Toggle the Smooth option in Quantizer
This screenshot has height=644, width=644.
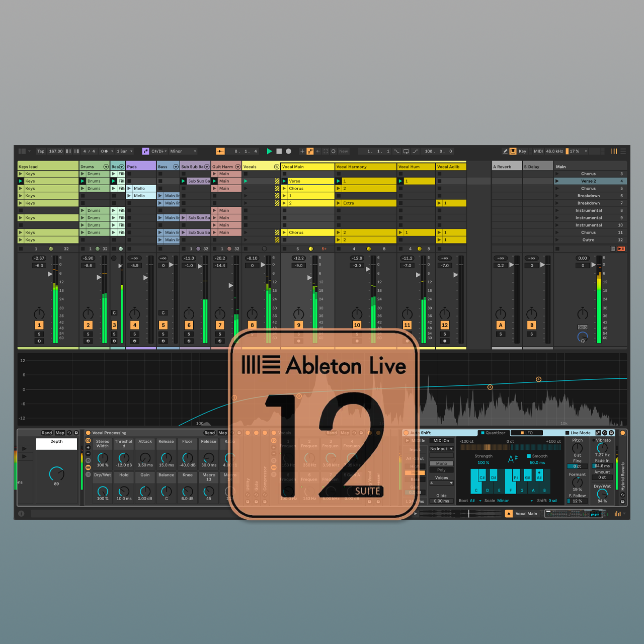tap(529, 456)
